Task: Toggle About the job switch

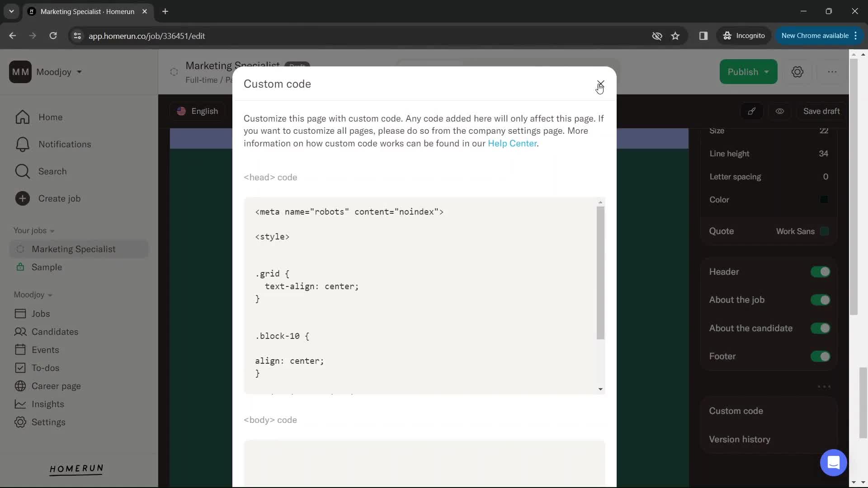Action: pos(820,300)
